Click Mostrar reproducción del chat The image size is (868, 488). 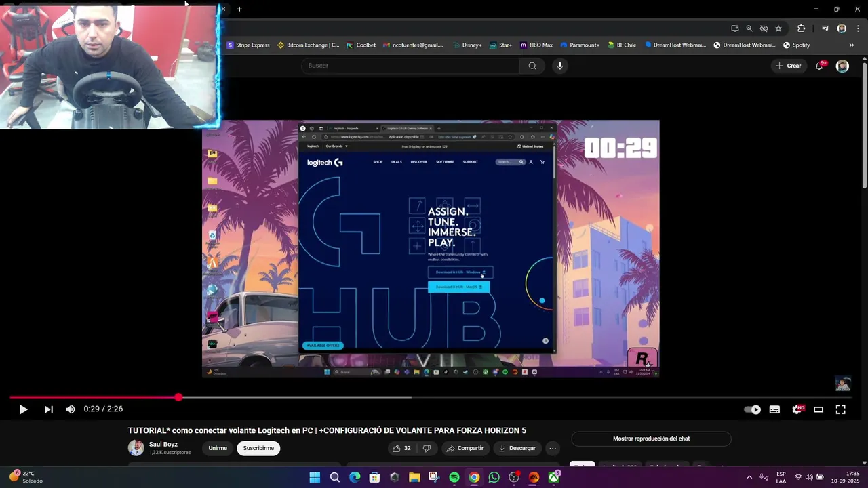[x=651, y=439]
